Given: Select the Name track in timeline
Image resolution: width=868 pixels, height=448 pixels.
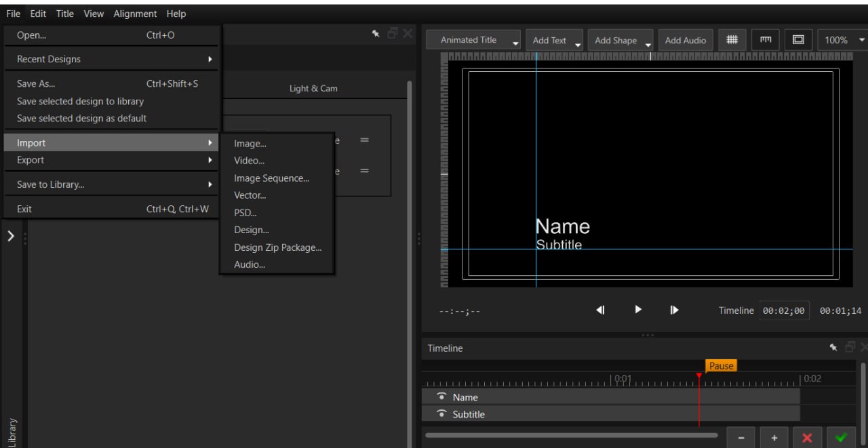Looking at the screenshot, I should tap(611, 396).
